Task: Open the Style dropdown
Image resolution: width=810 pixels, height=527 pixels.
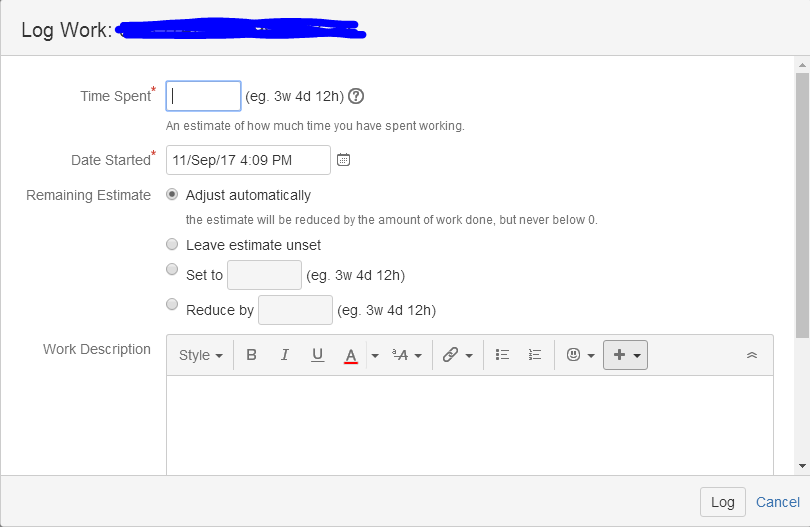Action: [200, 355]
